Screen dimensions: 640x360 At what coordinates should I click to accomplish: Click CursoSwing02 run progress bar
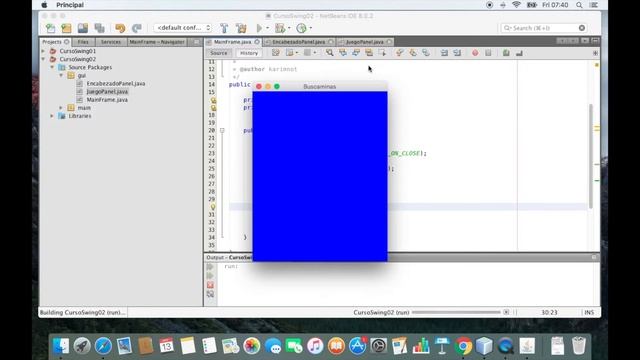tap(456, 312)
